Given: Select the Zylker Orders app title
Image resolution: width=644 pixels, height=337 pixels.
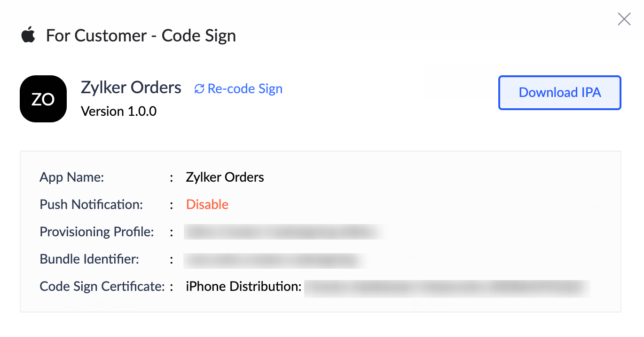Looking at the screenshot, I should pyautogui.click(x=131, y=88).
